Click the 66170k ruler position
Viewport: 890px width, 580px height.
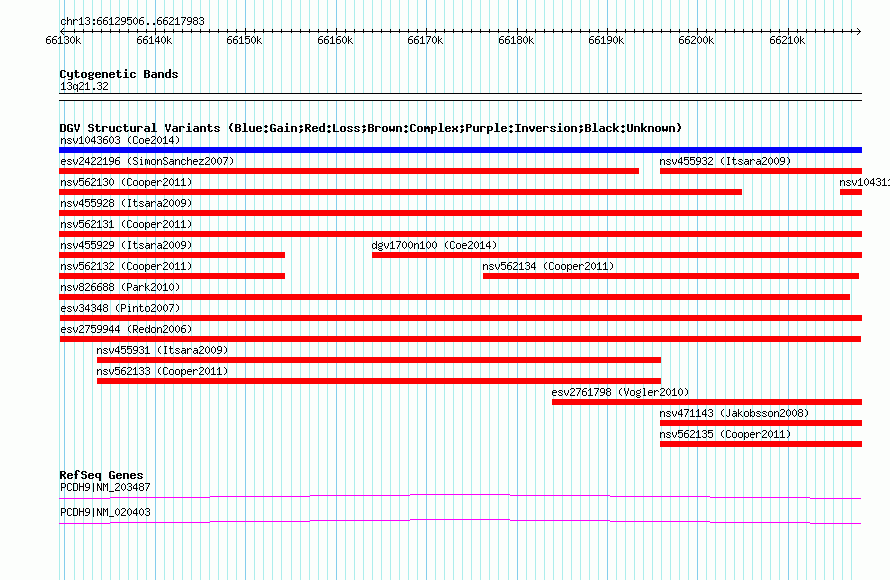point(425,40)
